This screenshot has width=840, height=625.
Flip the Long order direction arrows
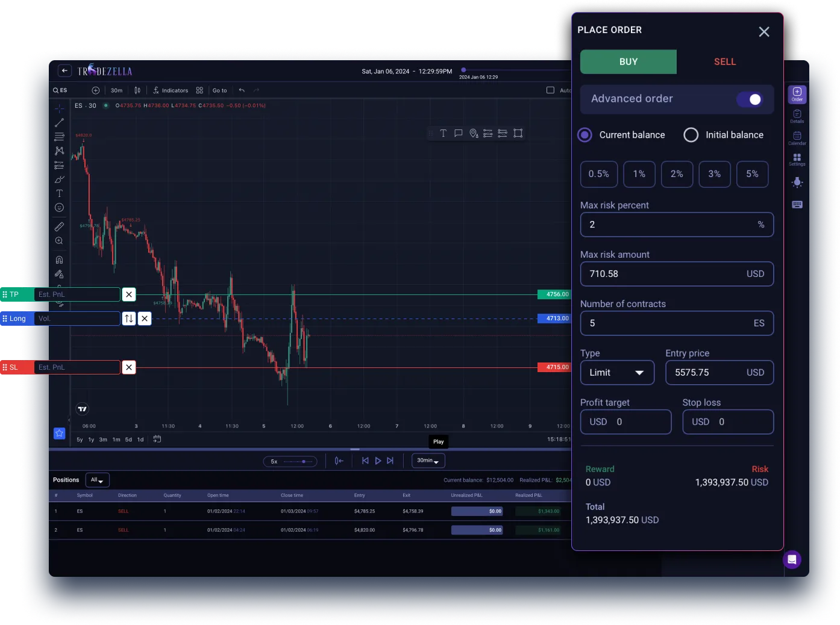click(x=129, y=319)
